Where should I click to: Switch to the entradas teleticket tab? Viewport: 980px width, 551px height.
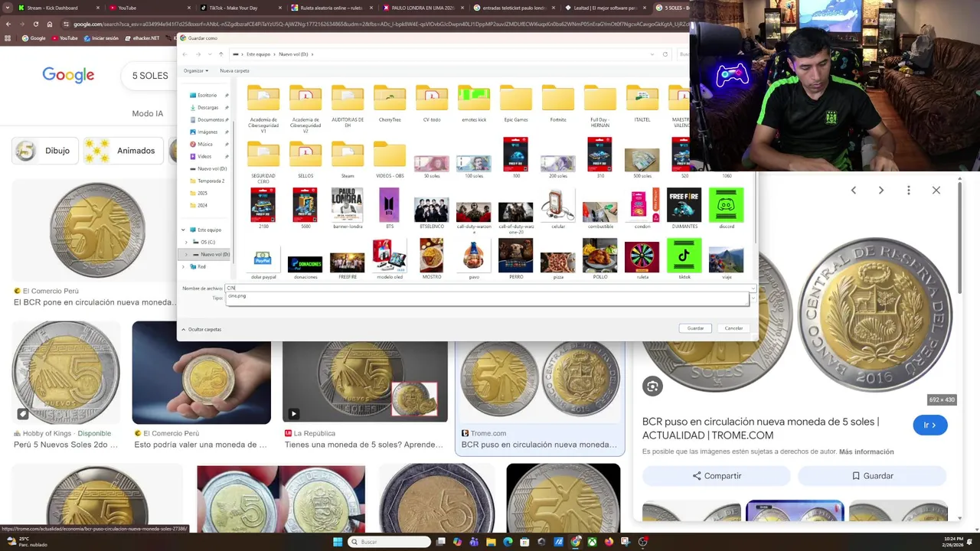514,8
